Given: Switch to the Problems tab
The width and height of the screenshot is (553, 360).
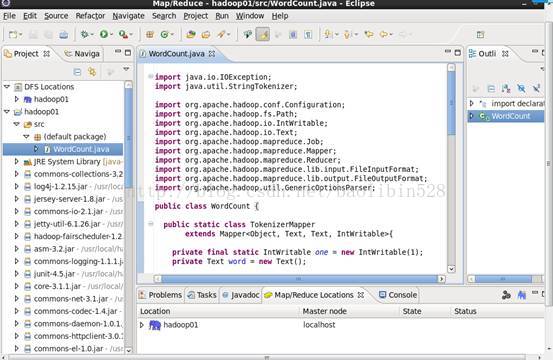Looking at the screenshot, I should coord(160,295).
